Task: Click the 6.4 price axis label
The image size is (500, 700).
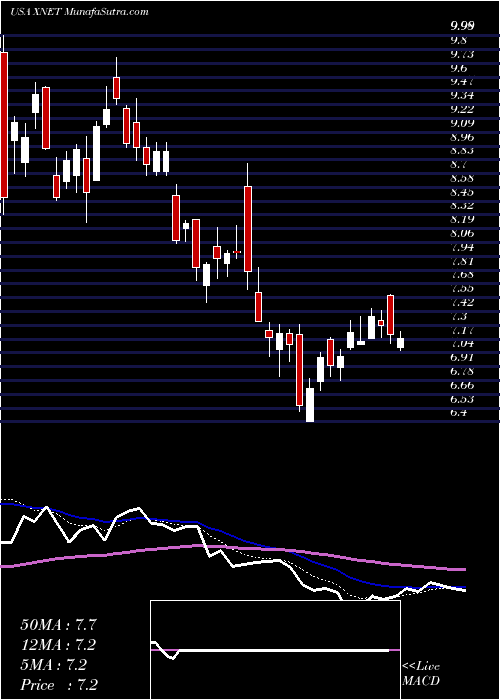Action: coord(458,412)
